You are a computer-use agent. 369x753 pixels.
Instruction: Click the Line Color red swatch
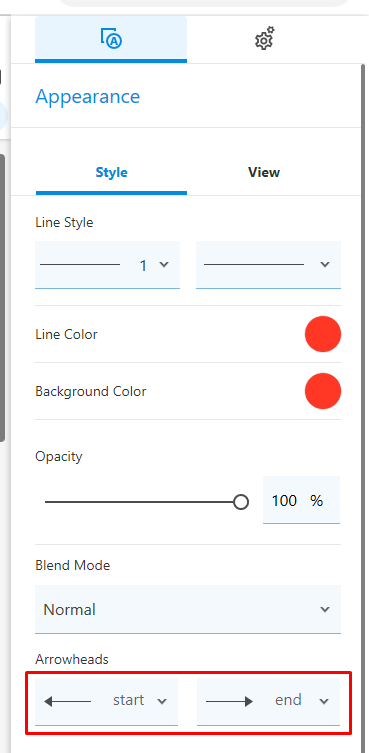(323, 334)
